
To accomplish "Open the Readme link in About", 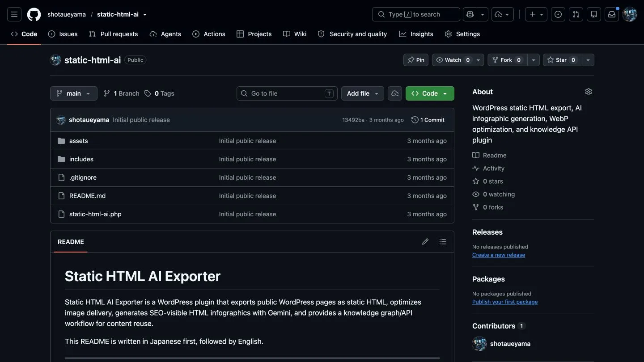I will 490,155.
